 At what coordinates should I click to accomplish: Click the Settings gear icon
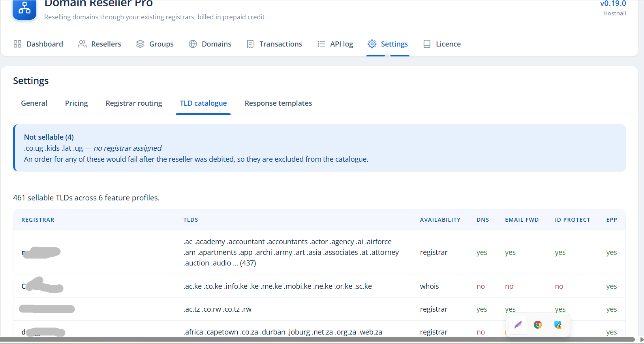tap(372, 44)
